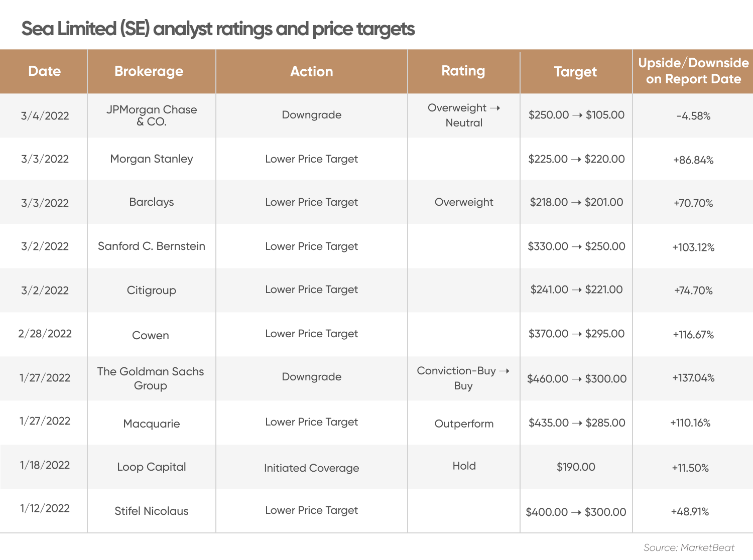Click the Date column header
This screenshot has height=560, width=753.
coord(44,71)
